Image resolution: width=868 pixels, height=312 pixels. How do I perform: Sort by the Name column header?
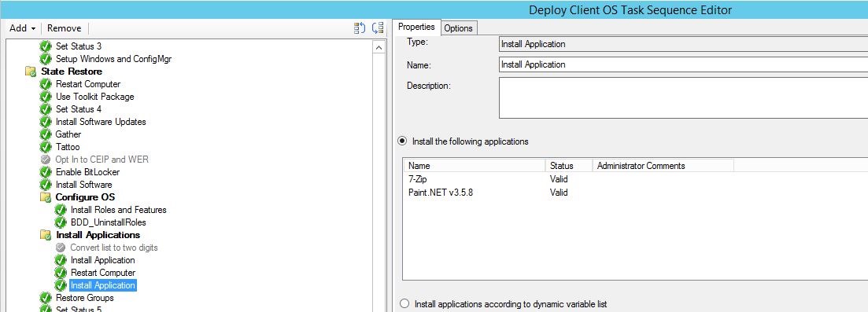[x=475, y=166]
